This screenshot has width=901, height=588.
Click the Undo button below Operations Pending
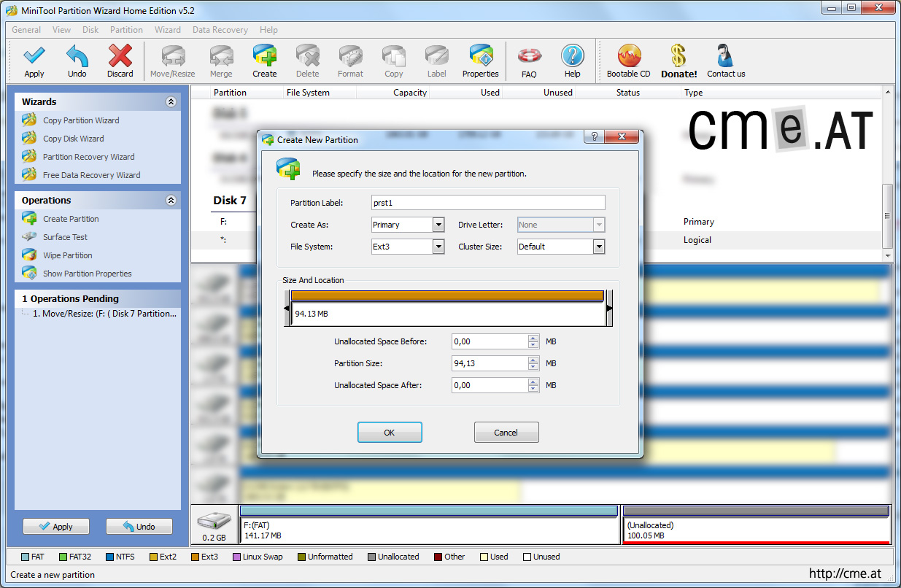coord(139,527)
